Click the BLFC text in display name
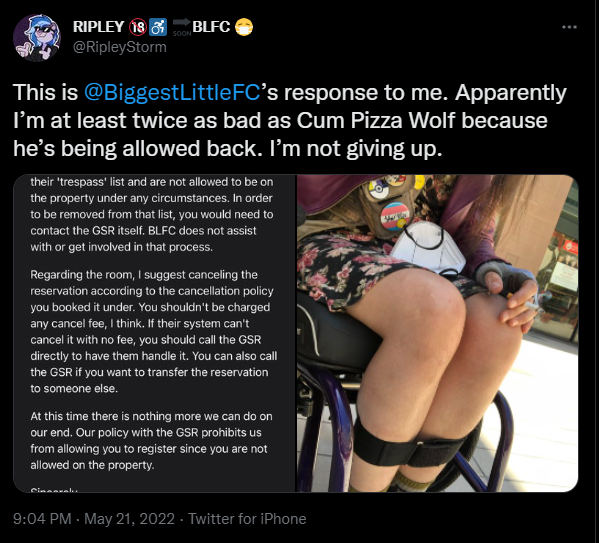Image resolution: width=599 pixels, height=543 pixels. coord(211,27)
